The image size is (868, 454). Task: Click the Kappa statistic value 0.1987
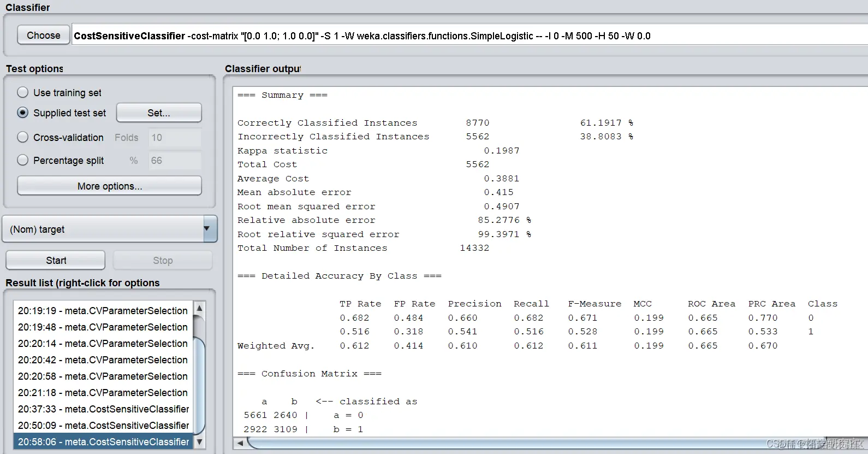coord(502,151)
